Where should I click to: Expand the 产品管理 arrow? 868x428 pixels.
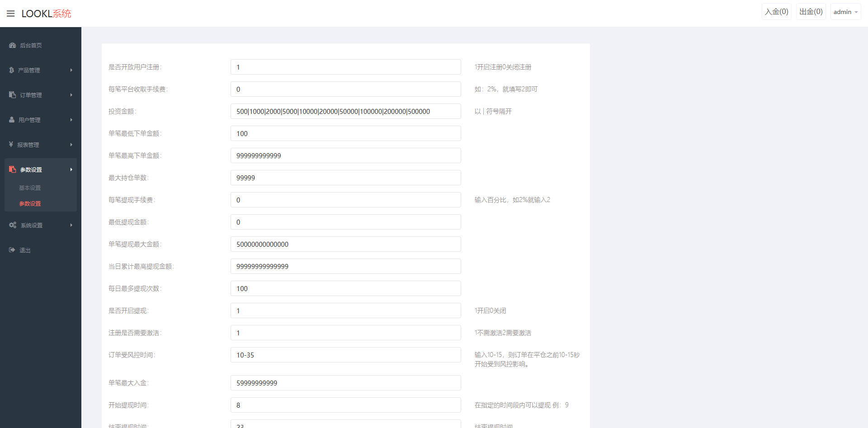(x=71, y=70)
